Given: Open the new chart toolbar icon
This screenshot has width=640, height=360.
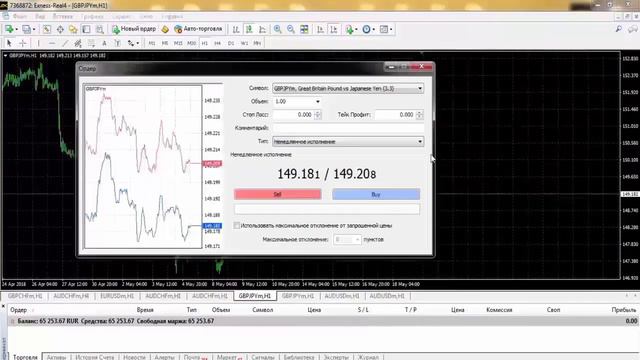Looking at the screenshot, I should click(10, 29).
